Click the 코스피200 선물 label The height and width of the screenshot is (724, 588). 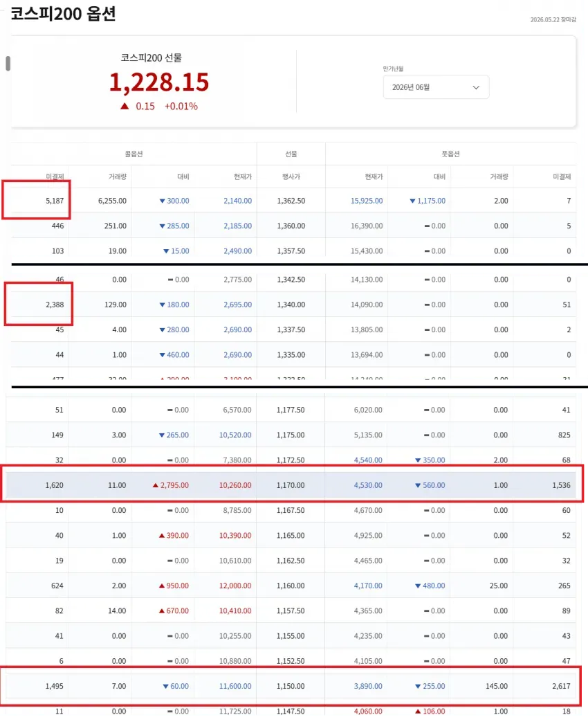coord(151,57)
